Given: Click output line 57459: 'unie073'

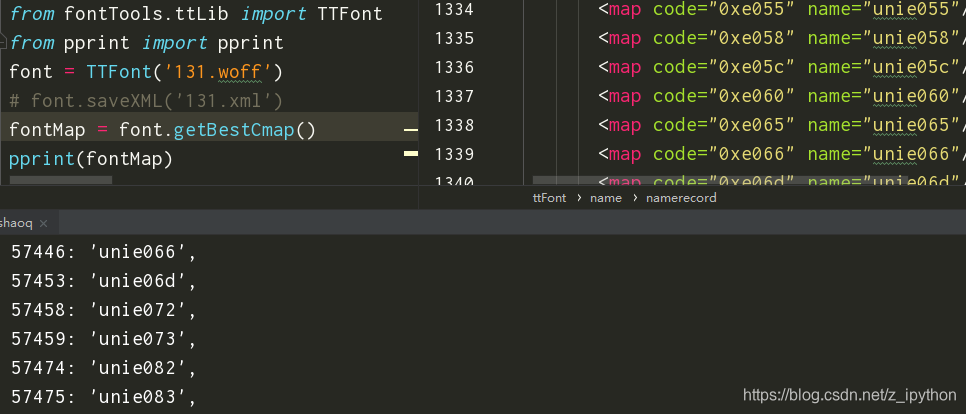Looking at the screenshot, I should tap(104, 339).
